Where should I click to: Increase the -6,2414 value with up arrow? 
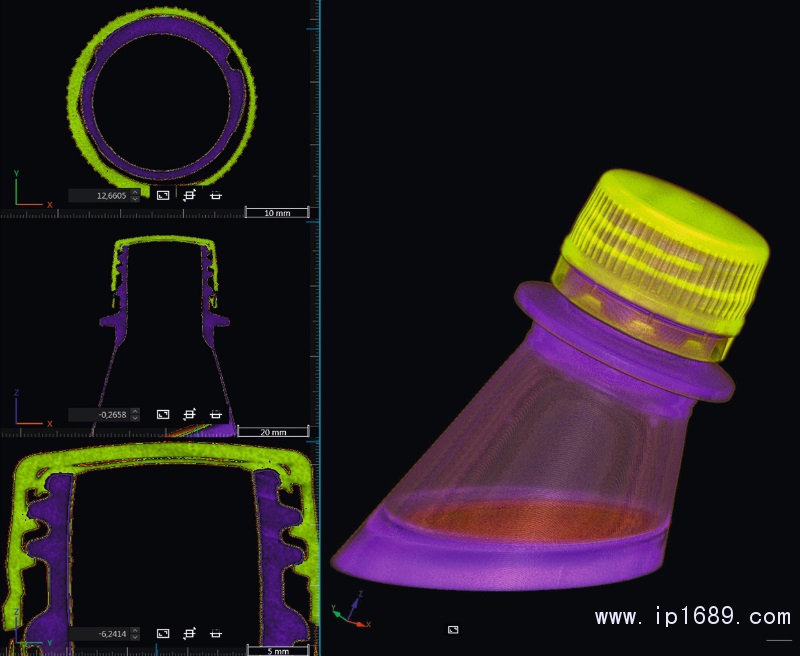(136, 631)
